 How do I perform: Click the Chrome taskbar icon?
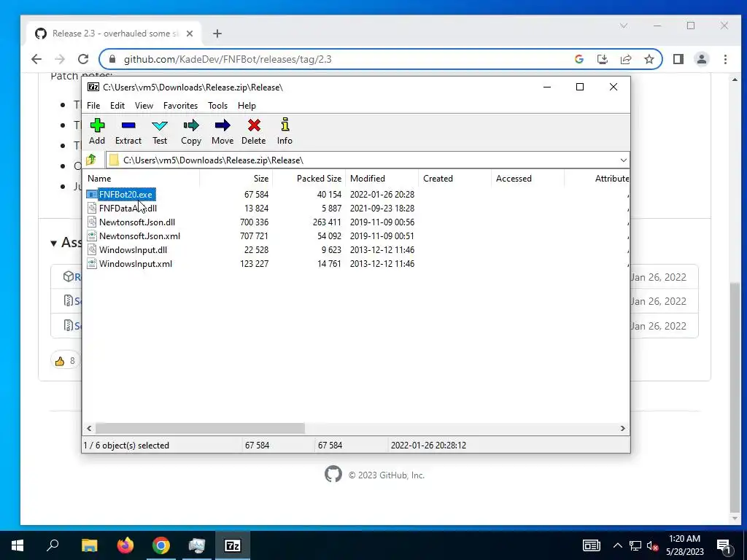pos(161,545)
